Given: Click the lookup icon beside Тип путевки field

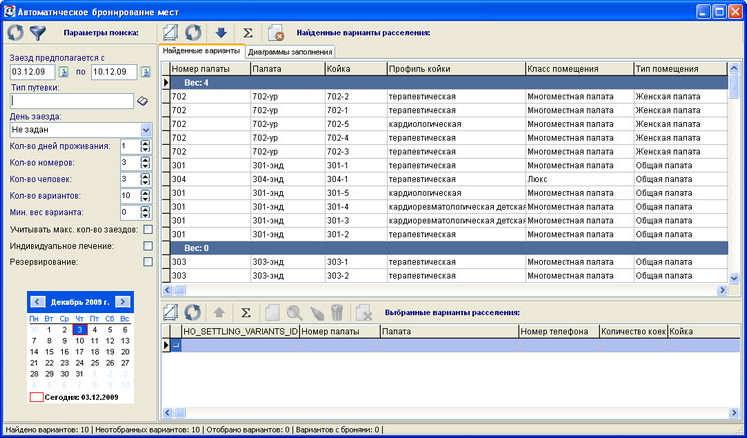Looking at the screenshot, I should pyautogui.click(x=142, y=101).
